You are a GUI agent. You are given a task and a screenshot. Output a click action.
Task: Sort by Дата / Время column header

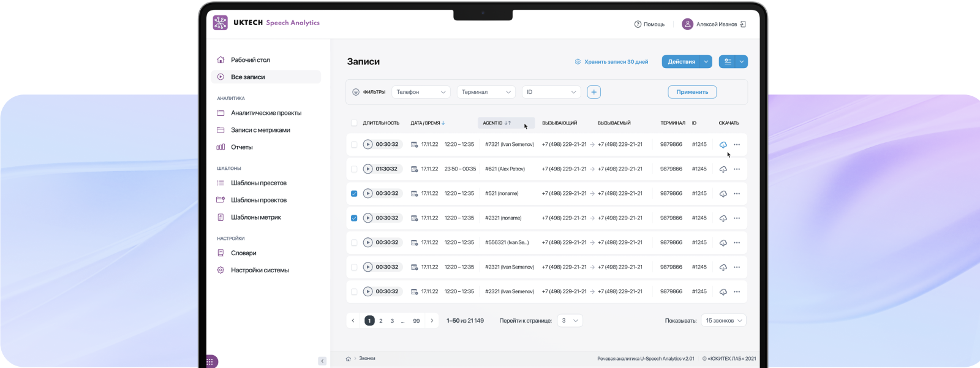coord(428,123)
